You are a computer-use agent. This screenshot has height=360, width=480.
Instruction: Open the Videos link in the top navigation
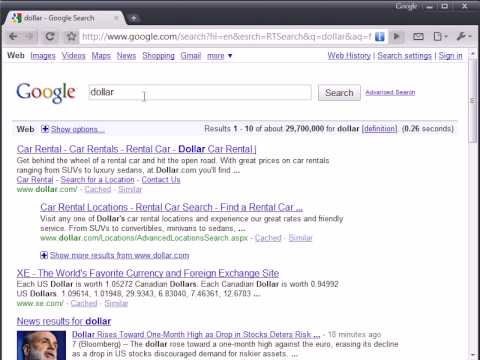pyautogui.click(x=74, y=56)
